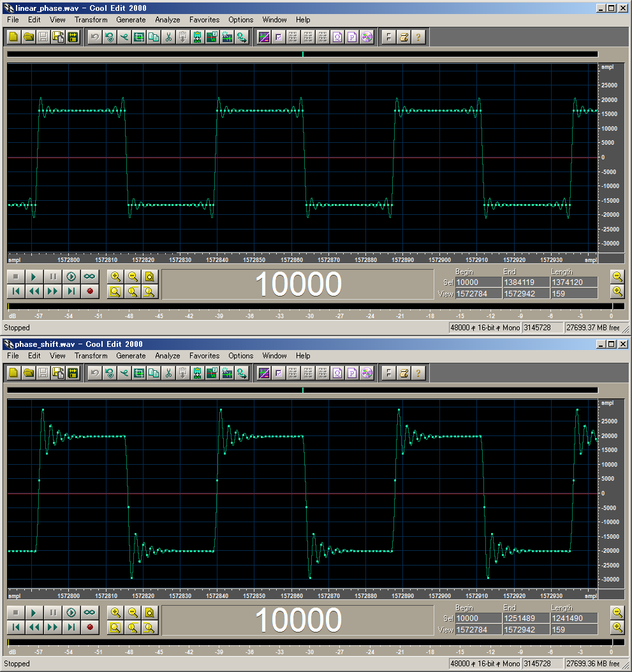Toggle loop play (infinity) in phase_shift.wav window
Image resolution: width=632 pixels, height=672 pixels.
click(x=90, y=613)
